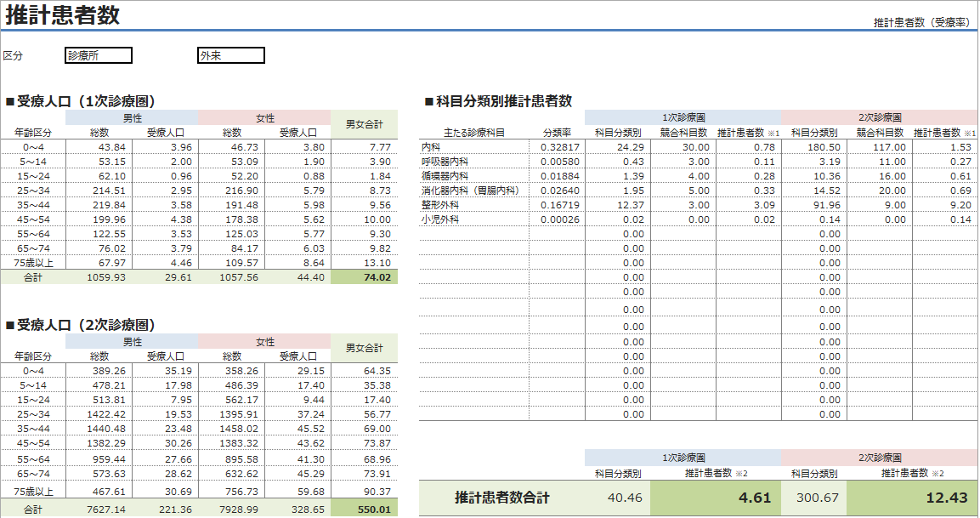
Task: Select the 7928.99 female total cell
Action: [231, 509]
